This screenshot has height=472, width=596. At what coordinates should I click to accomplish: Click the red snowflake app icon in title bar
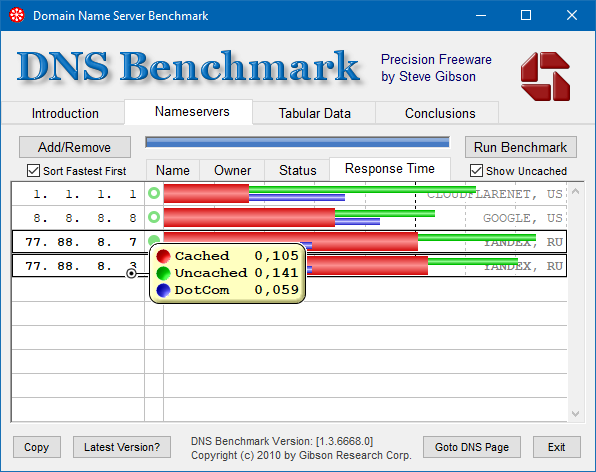[x=17, y=15]
